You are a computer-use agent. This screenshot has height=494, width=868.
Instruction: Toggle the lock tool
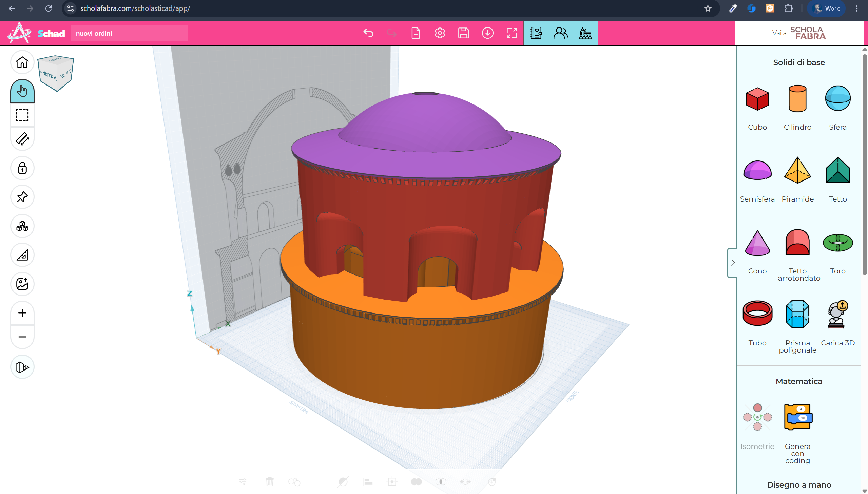point(22,168)
